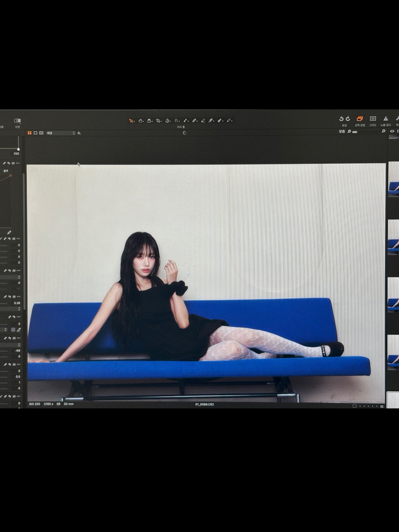The height and width of the screenshot is (532, 399).
Task: Open the dropdown below the 0.38 value
Action: click(19, 309)
